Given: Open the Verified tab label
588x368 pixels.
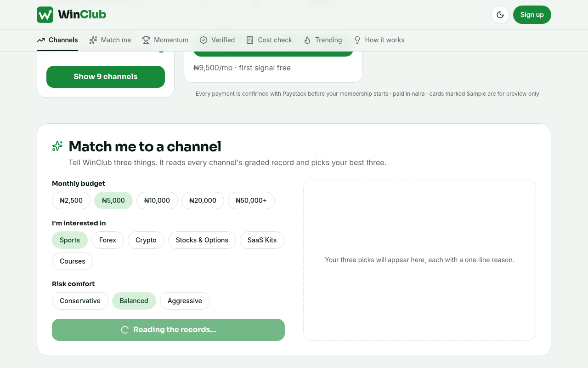Looking at the screenshot, I should pyautogui.click(x=223, y=40).
